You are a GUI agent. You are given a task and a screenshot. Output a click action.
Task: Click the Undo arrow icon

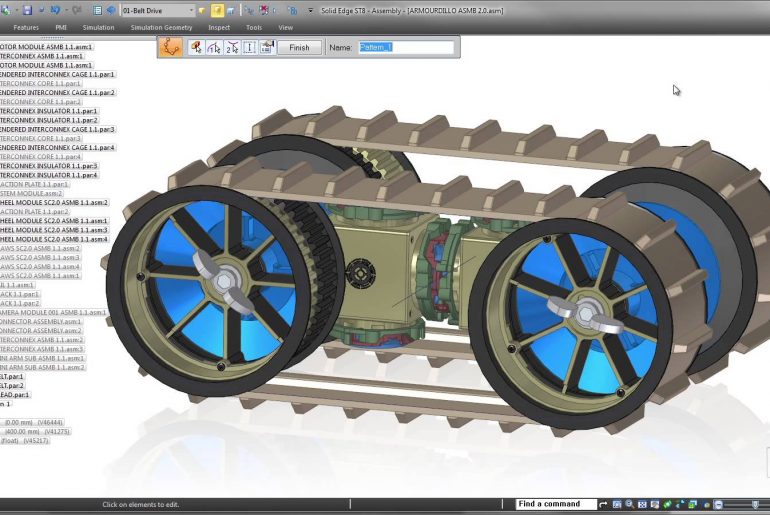[55, 10]
